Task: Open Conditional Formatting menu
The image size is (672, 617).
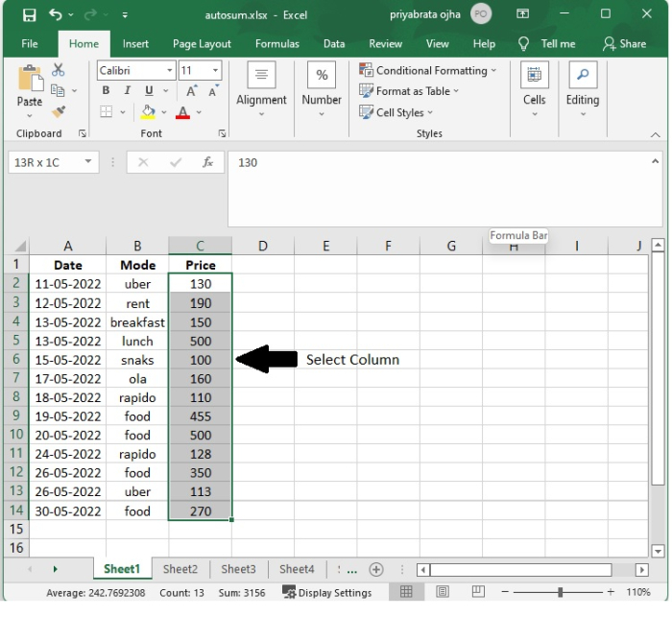Action: [x=427, y=70]
